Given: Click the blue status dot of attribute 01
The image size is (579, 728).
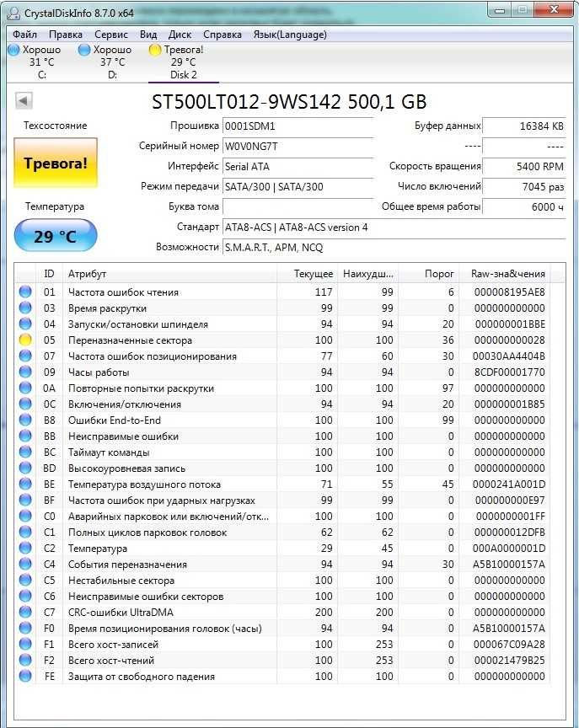Looking at the screenshot, I should (25, 292).
